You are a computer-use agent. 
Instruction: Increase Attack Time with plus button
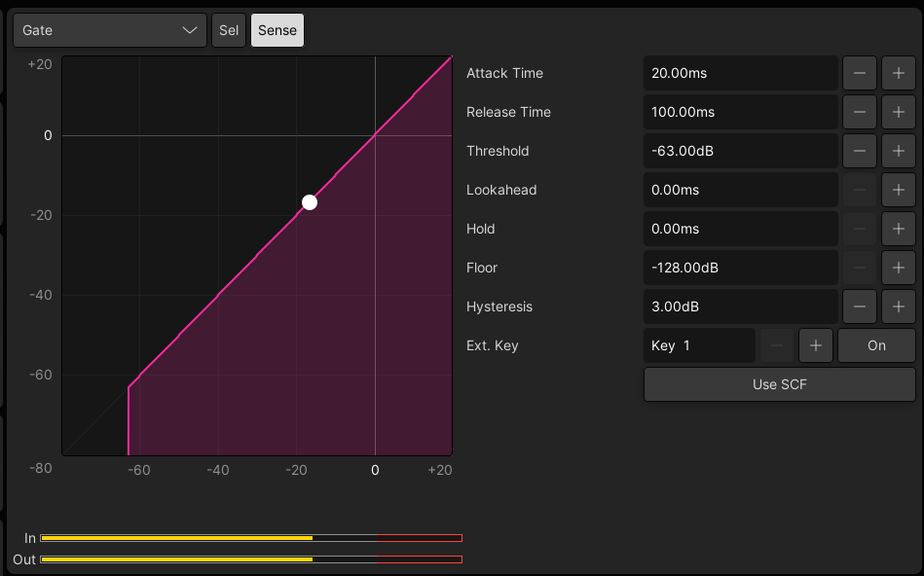click(898, 73)
